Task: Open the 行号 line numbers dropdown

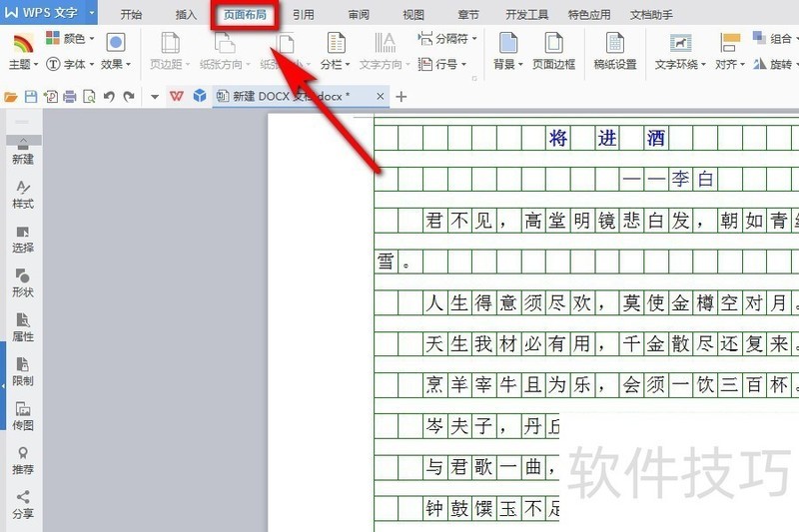Action: click(441, 64)
